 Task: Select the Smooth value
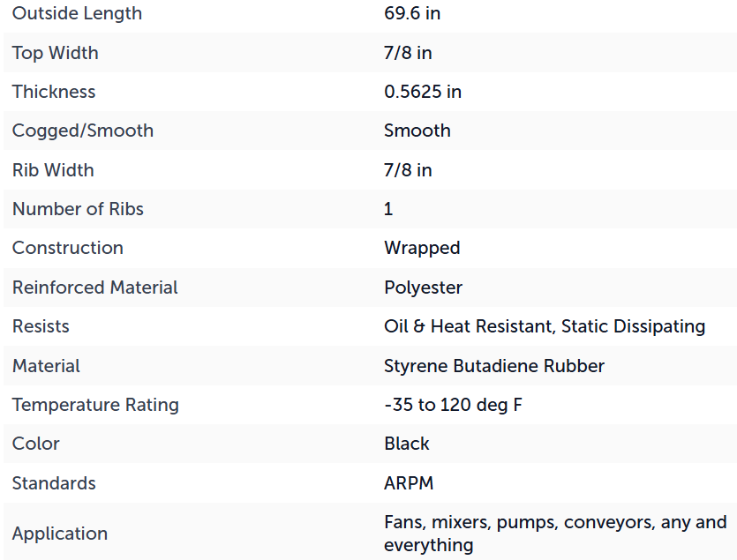[x=417, y=131]
